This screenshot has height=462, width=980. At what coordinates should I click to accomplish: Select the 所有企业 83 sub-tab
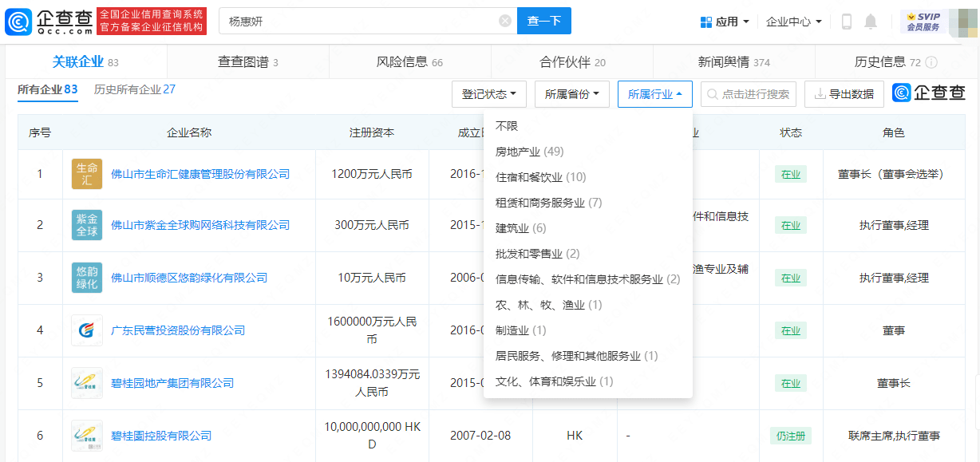(x=48, y=89)
